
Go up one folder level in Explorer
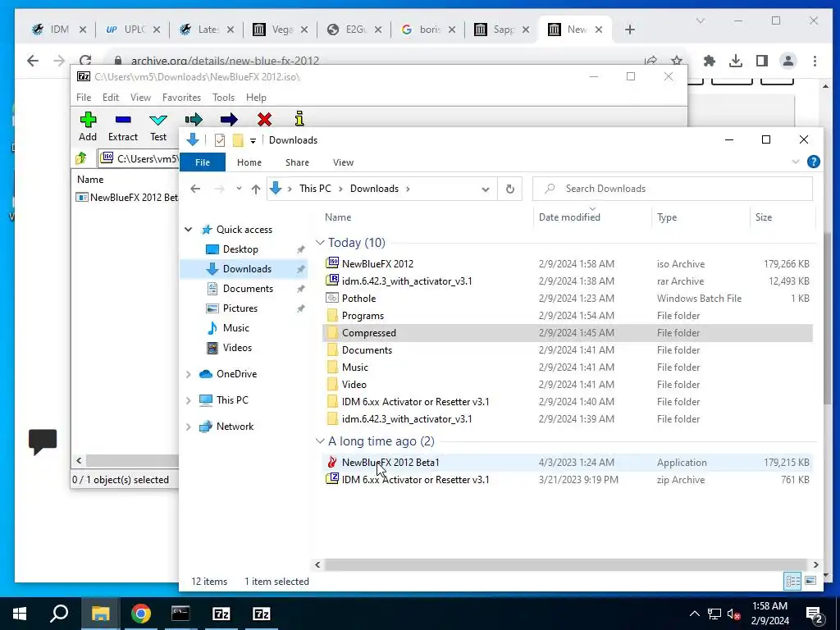tap(256, 189)
